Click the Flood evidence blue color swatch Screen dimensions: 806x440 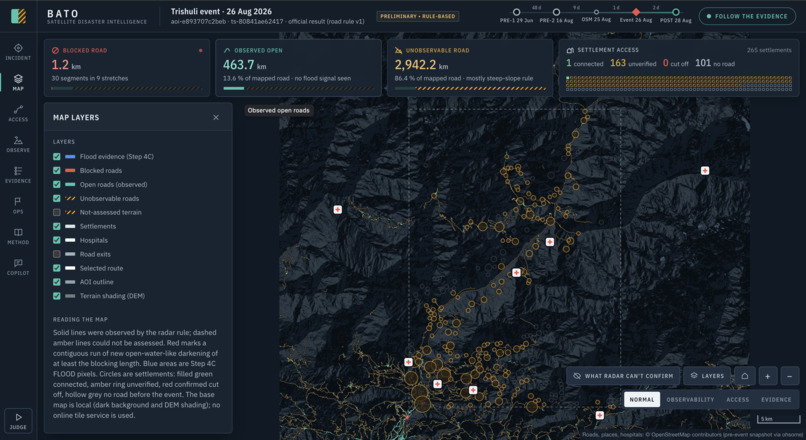click(70, 156)
